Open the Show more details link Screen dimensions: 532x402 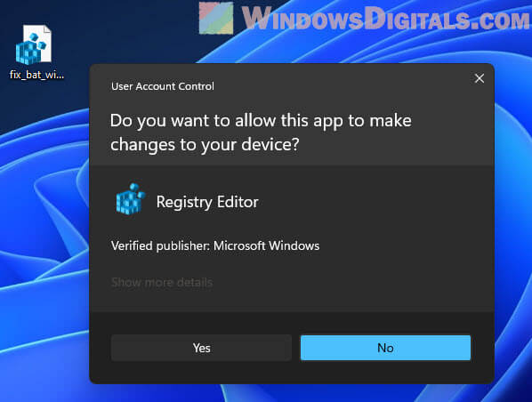pyautogui.click(x=162, y=282)
